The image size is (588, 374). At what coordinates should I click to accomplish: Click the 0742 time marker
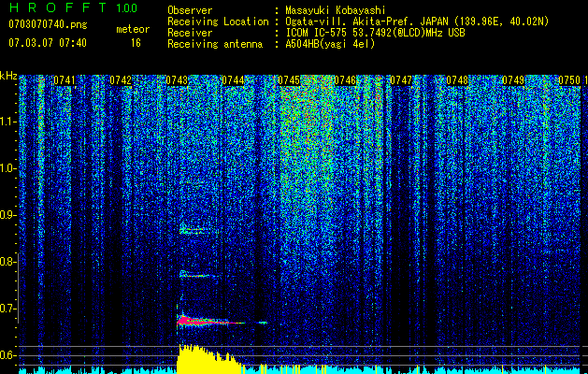tap(121, 80)
